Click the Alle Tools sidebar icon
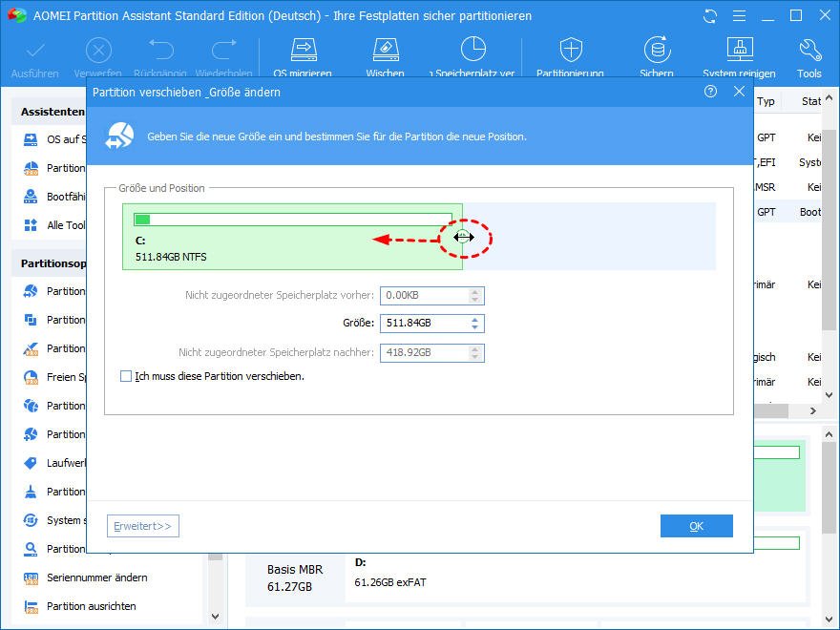The image size is (840, 630). [31, 225]
